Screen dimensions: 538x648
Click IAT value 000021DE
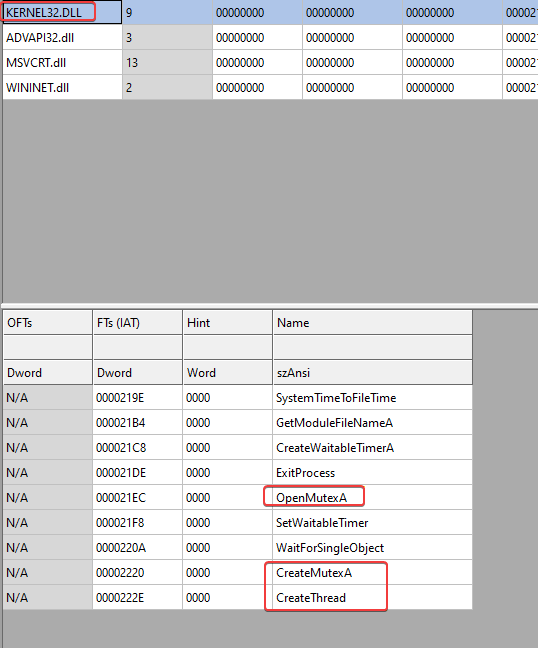[138, 472]
